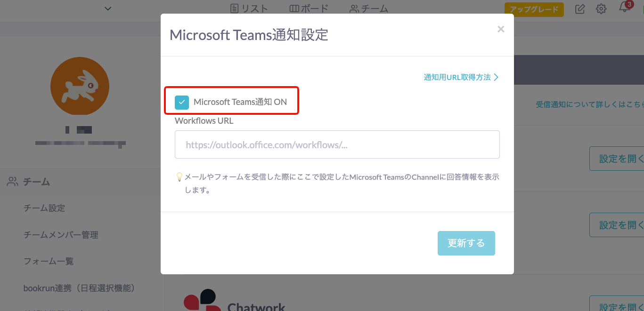Viewport: 644px width, 311px height.
Task: Open bookrun連携（日程選択機能） in the sidebar
Action: click(79, 287)
